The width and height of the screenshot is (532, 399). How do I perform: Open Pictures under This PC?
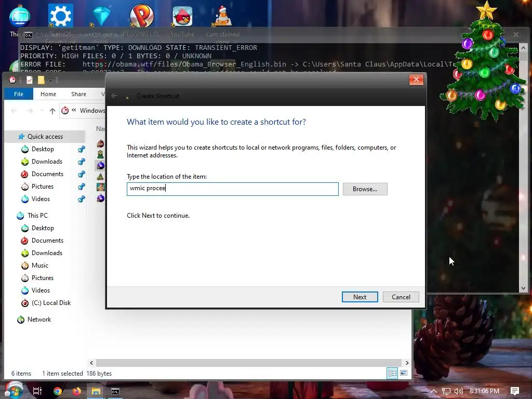tap(43, 278)
